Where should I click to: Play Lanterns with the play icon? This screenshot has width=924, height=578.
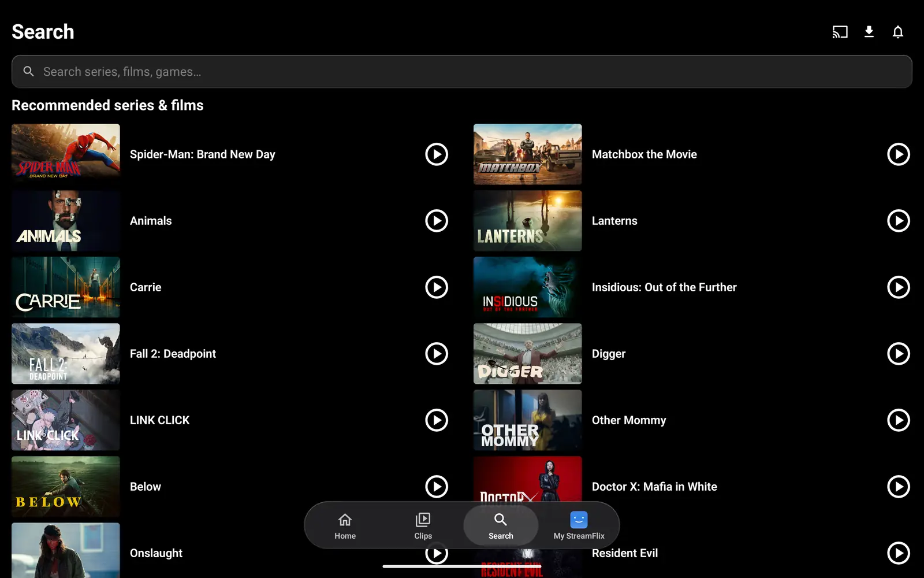(x=899, y=221)
